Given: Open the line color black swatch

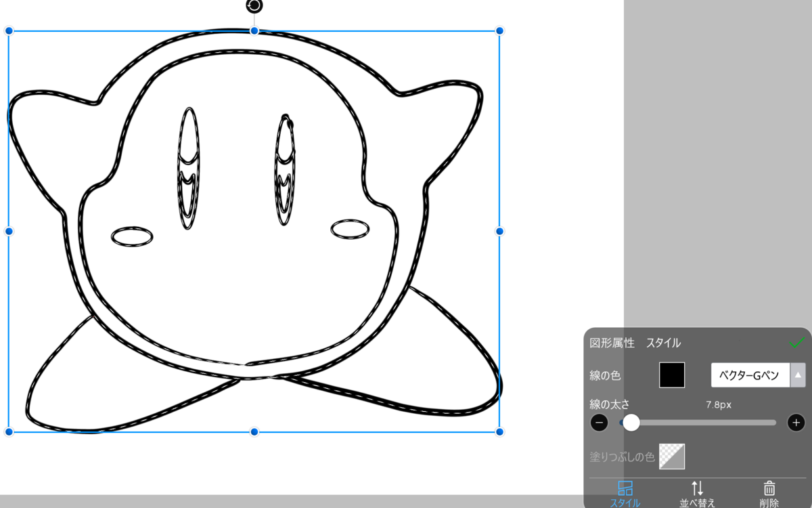Looking at the screenshot, I should click(x=672, y=375).
